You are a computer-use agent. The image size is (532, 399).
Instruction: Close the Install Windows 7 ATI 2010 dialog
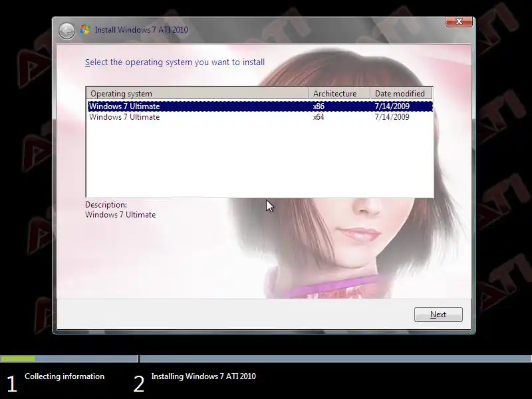coord(459,21)
